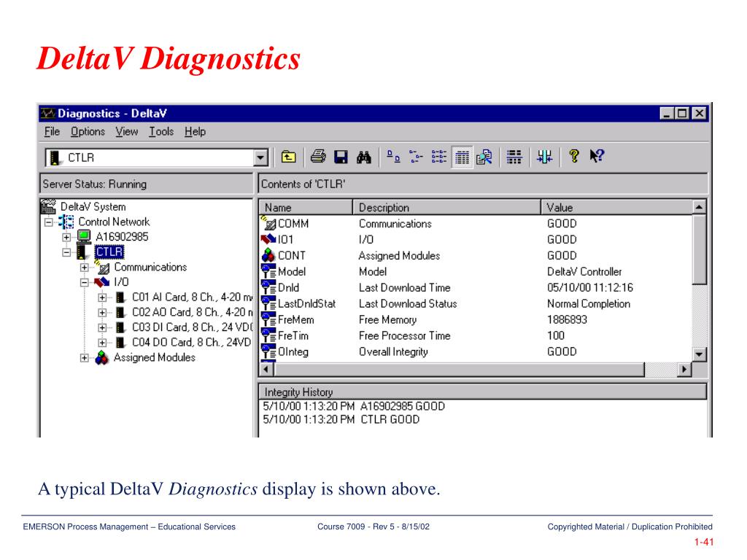
Task: Click the vertical scrollbar up arrow
Action: [x=699, y=207]
